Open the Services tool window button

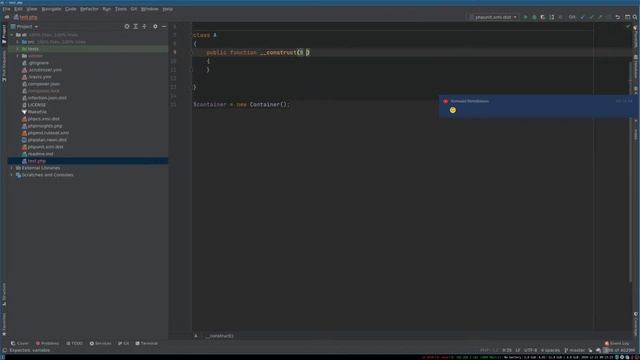100,343
